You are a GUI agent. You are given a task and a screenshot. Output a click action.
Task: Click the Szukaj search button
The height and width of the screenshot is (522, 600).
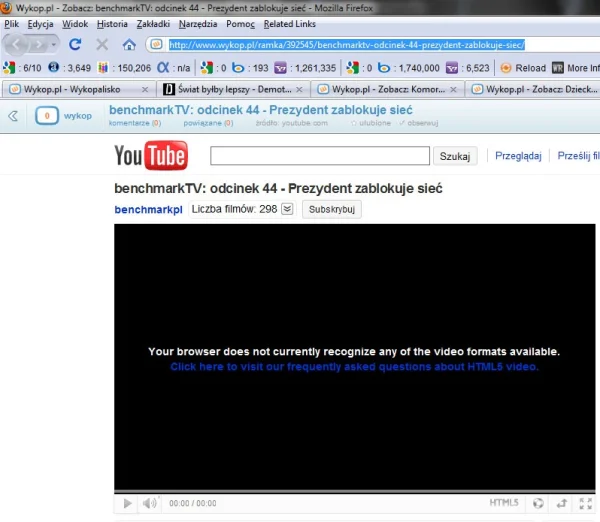click(x=455, y=156)
